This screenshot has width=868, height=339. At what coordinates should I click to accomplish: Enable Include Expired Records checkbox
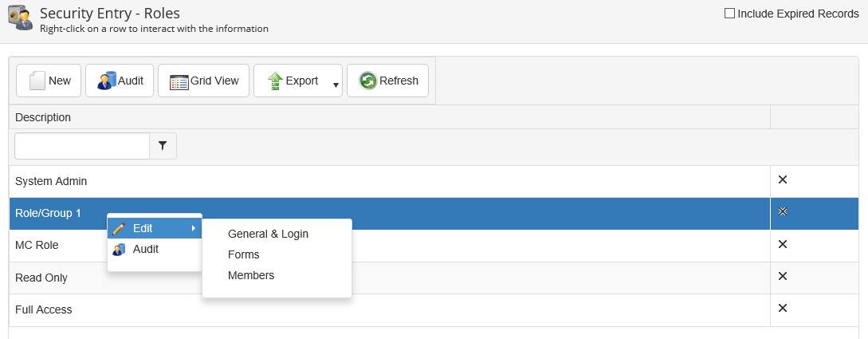pos(729,13)
